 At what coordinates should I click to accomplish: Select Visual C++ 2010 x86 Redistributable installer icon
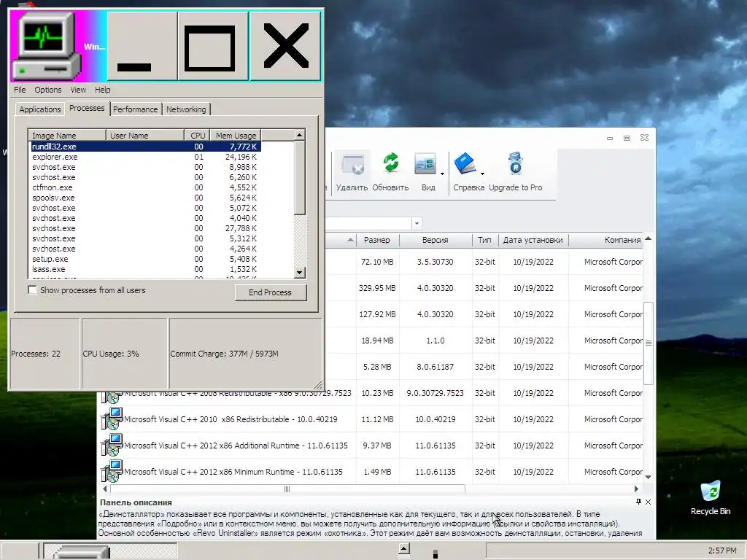click(x=112, y=419)
